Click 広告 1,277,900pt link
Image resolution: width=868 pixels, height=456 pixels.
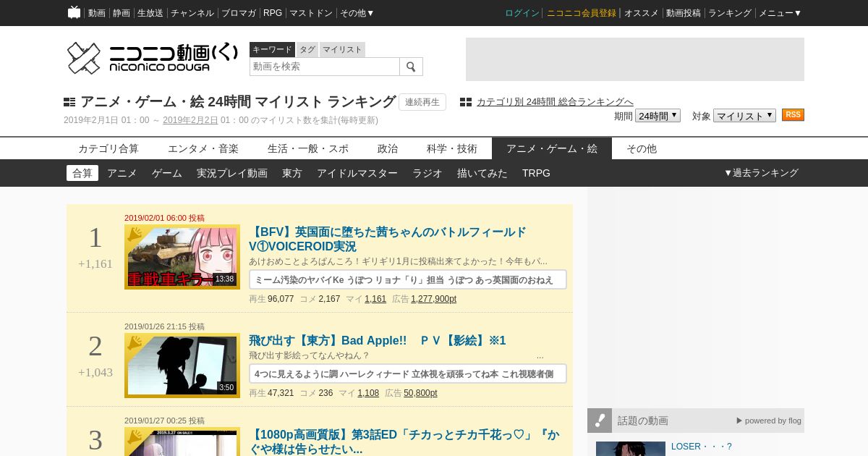(433, 299)
